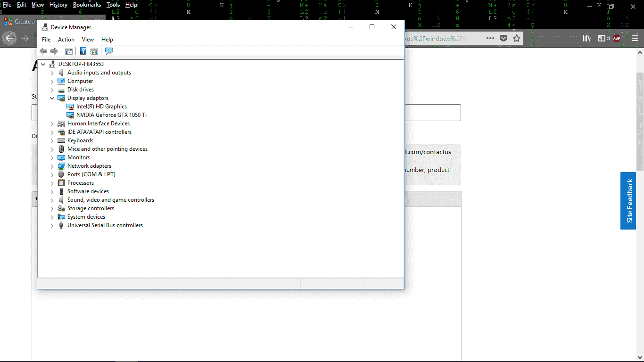Click the Ports (COM & LPT) icon
The image size is (644, 362).
click(61, 174)
